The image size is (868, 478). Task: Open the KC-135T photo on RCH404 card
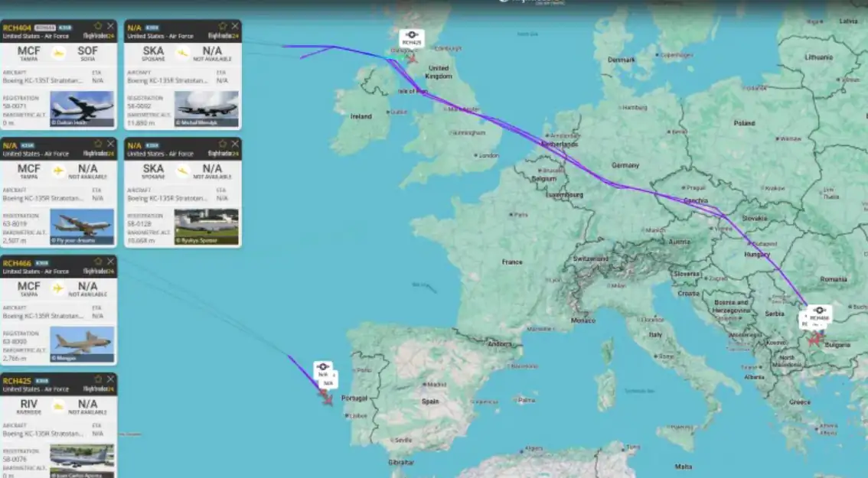pos(82,109)
